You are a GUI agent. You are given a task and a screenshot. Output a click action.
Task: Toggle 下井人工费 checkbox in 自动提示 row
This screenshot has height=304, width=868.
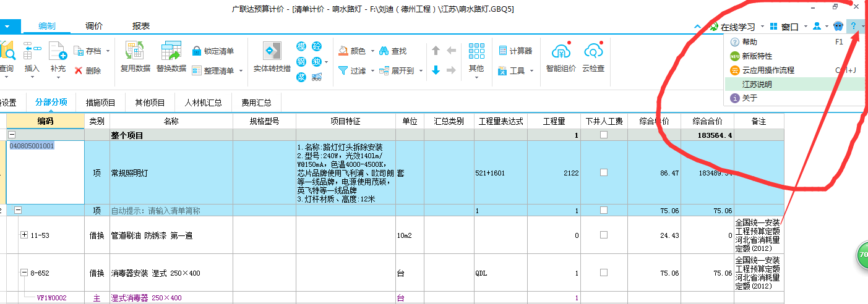pyautogui.click(x=604, y=211)
